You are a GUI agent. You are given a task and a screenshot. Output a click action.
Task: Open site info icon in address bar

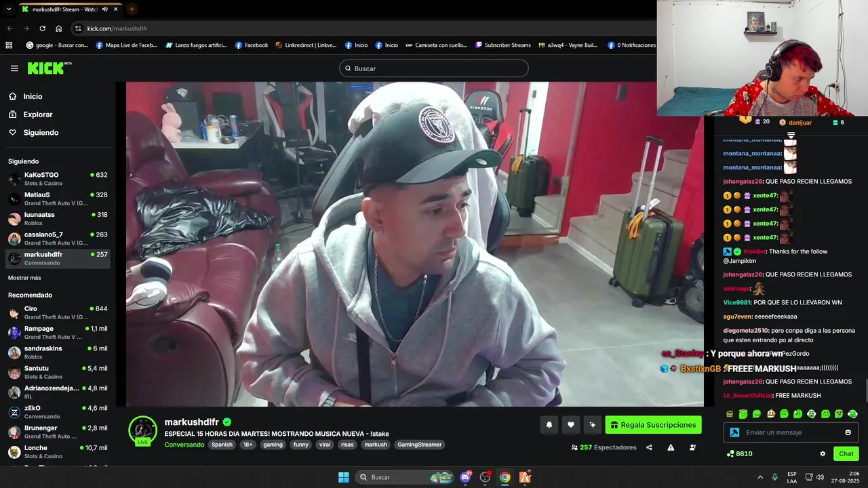click(79, 28)
